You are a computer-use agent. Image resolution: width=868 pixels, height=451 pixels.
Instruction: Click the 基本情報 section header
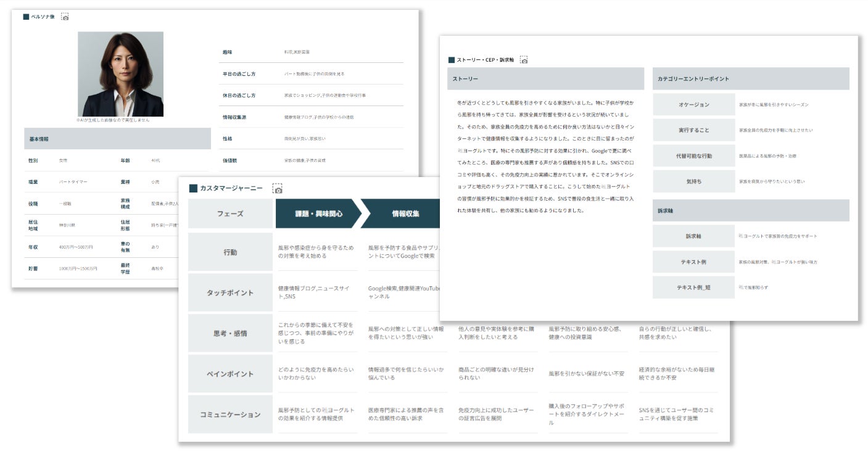pyautogui.click(x=117, y=139)
